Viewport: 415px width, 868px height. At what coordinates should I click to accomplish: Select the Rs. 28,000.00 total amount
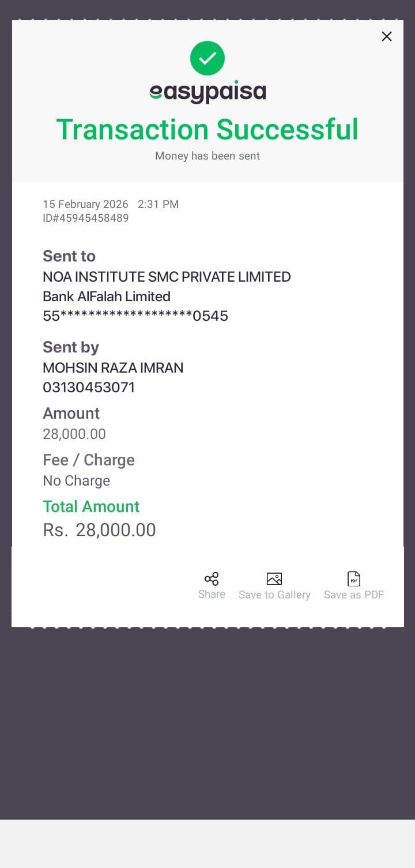click(99, 530)
